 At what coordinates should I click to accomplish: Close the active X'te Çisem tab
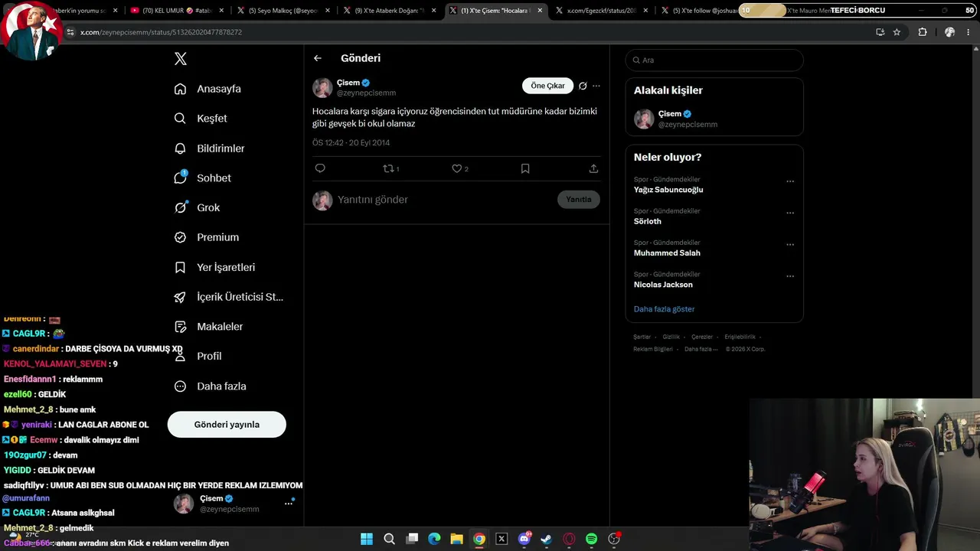(539, 11)
